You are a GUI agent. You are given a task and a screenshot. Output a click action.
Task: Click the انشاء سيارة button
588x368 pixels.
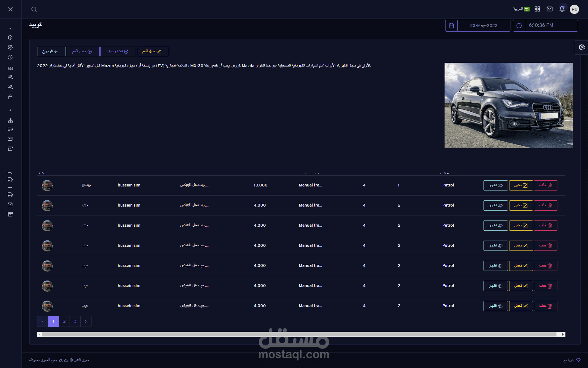point(118,51)
